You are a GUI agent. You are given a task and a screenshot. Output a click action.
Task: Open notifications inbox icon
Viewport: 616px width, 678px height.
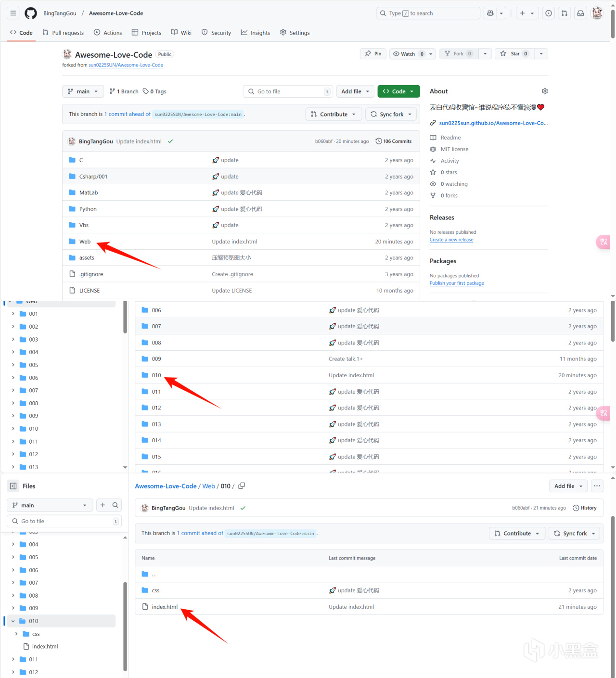(x=581, y=13)
